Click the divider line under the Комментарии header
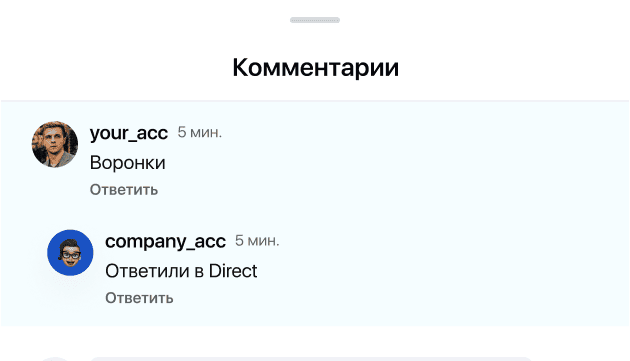 (x=315, y=100)
